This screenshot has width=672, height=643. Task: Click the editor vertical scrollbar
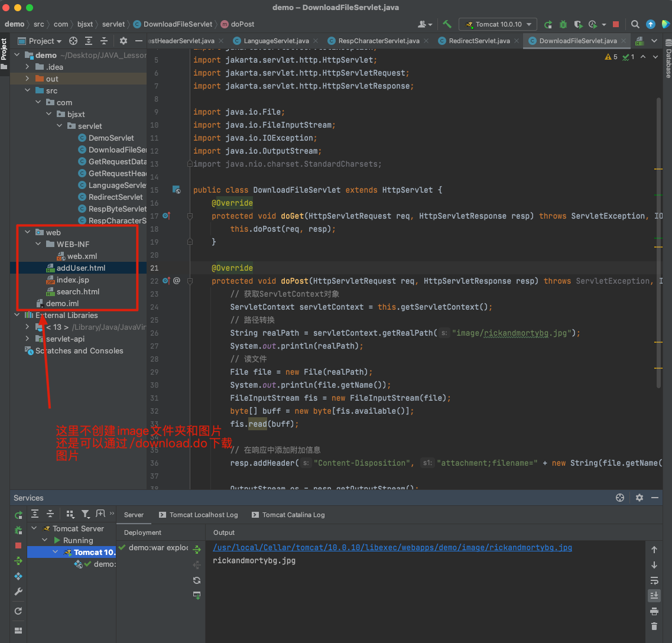pyautogui.click(x=658, y=242)
